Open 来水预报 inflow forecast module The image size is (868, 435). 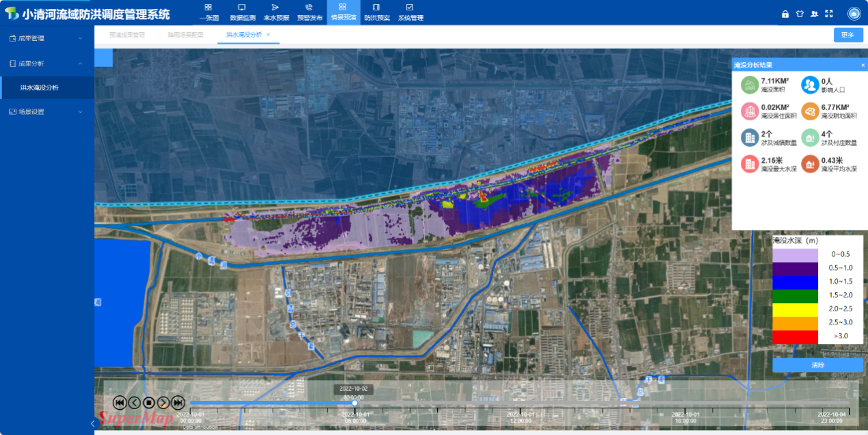pyautogui.click(x=276, y=12)
